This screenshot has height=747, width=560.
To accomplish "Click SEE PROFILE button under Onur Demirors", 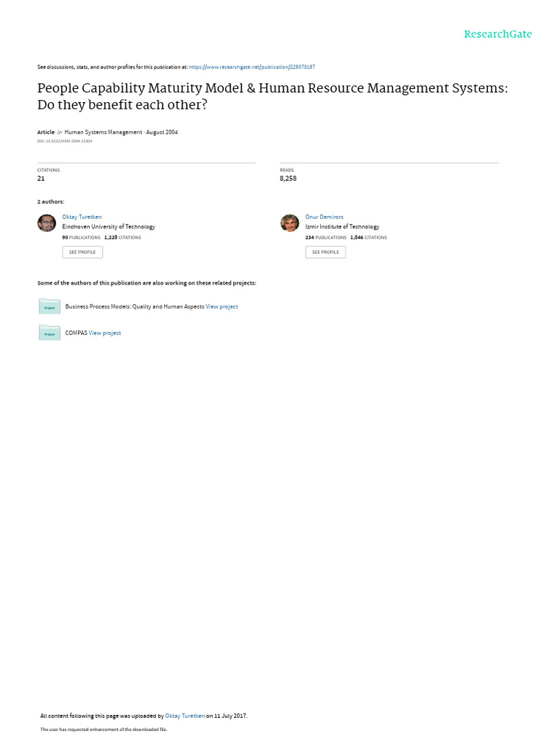I will 325,252.
